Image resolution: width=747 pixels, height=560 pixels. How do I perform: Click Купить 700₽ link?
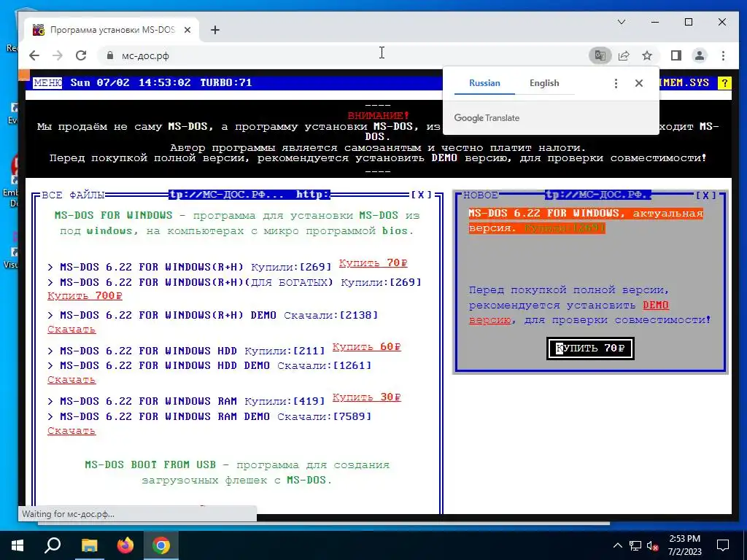pos(85,296)
